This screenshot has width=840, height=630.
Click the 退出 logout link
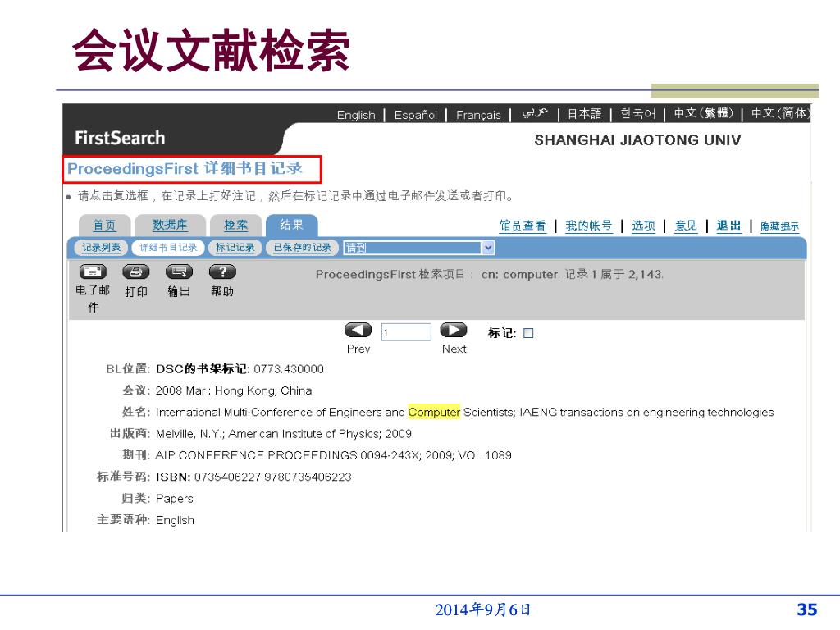coord(729,226)
